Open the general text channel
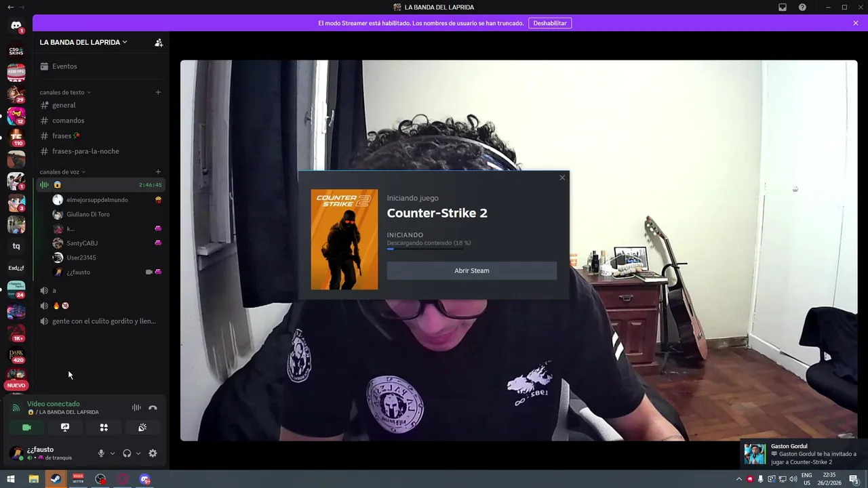Screen dimensions: 868x488 pos(100,105)
